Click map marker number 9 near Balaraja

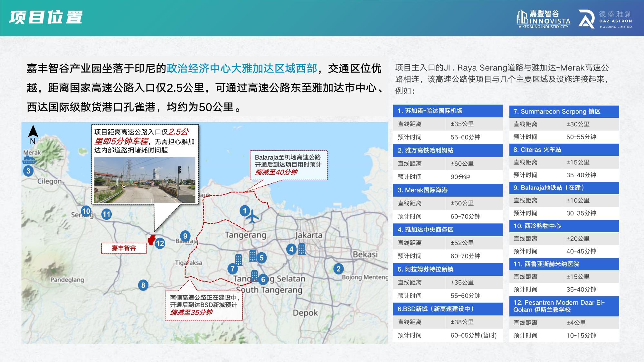point(185,236)
